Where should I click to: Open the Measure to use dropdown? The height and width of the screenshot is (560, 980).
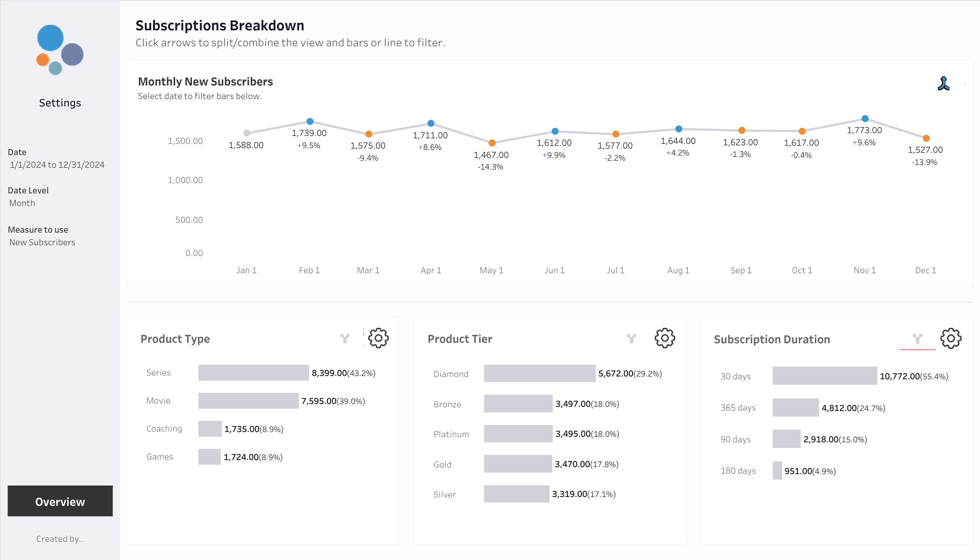pyautogui.click(x=42, y=242)
